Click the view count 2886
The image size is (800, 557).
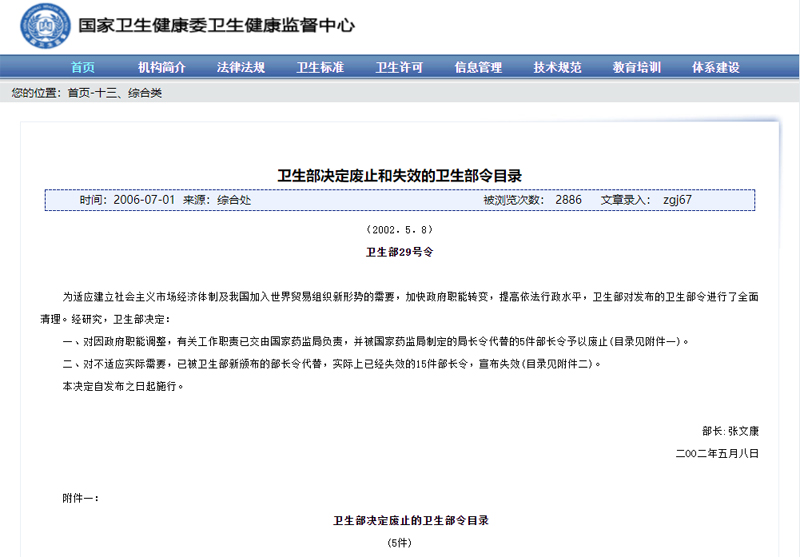(568, 200)
